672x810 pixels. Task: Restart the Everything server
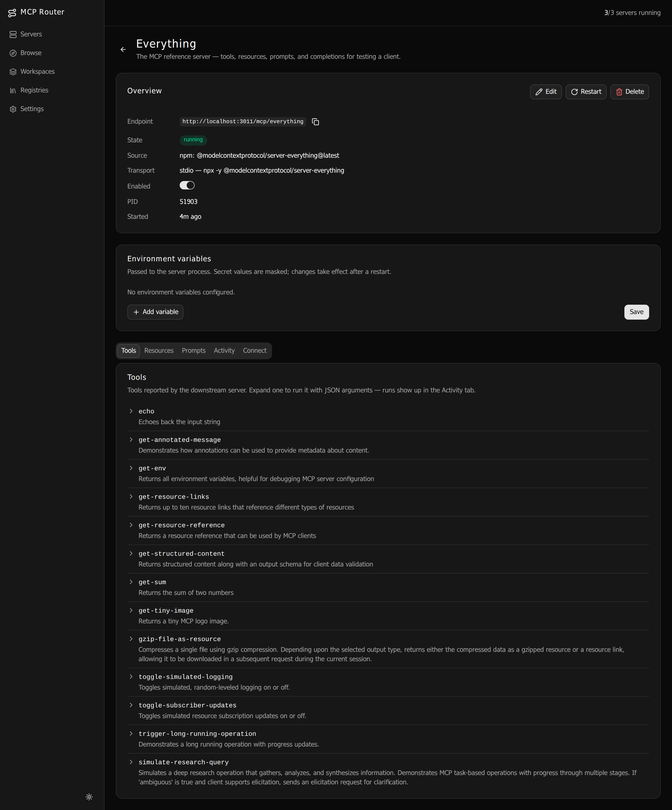[x=586, y=92]
